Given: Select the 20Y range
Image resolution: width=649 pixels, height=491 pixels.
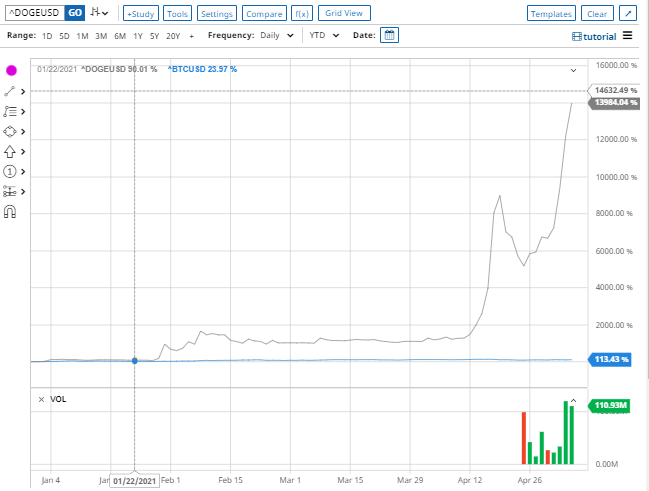Looking at the screenshot, I should (173, 36).
